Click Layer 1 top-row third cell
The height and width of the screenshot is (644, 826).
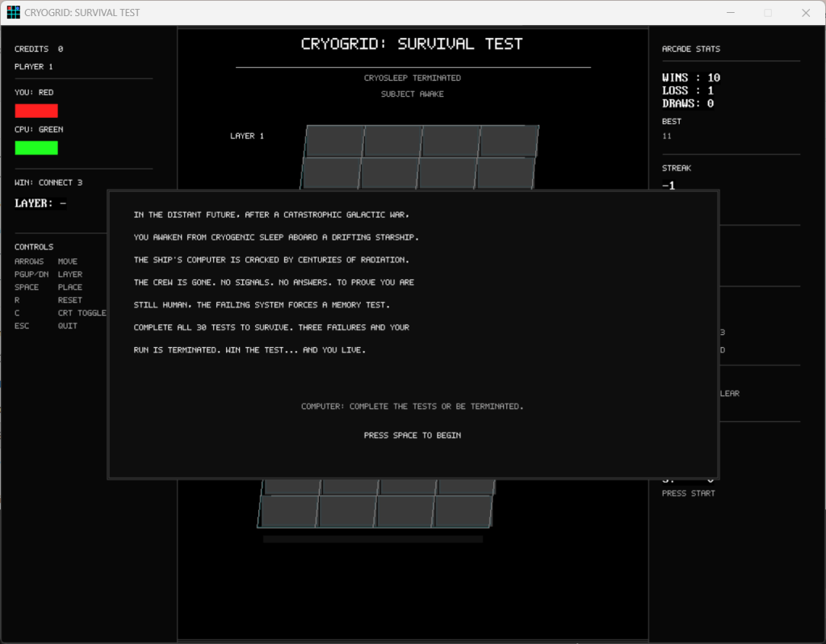pos(451,140)
